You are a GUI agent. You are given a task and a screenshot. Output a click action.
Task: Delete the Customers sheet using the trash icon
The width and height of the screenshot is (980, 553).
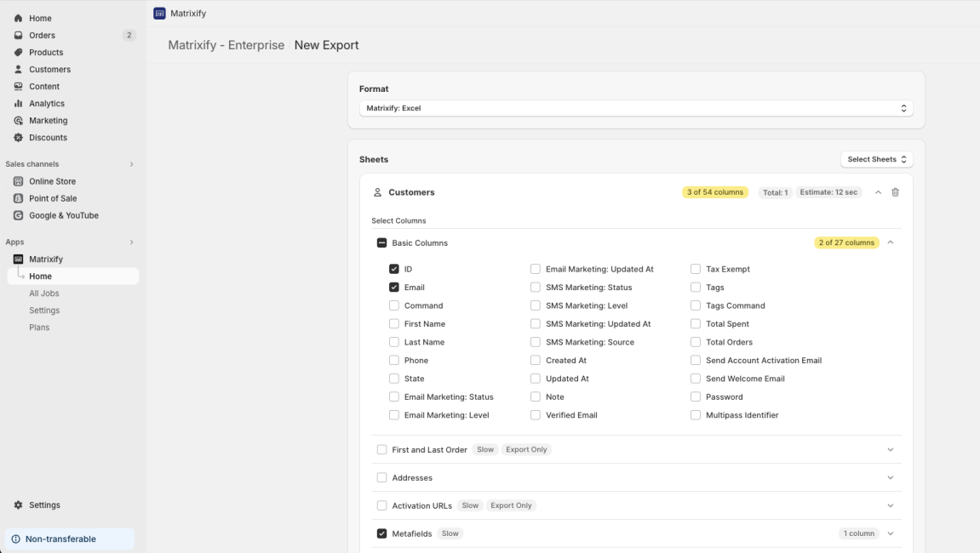pyautogui.click(x=895, y=191)
